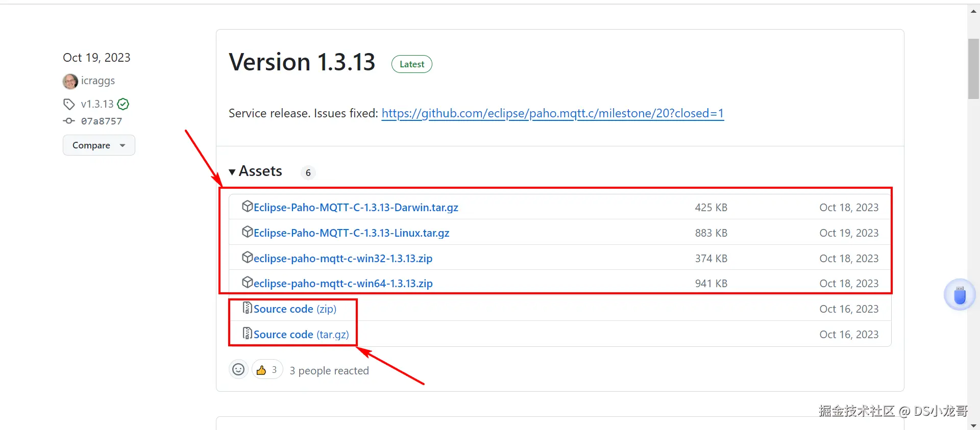Click the floating blue mouse extension icon
980x430 pixels.
click(x=960, y=295)
